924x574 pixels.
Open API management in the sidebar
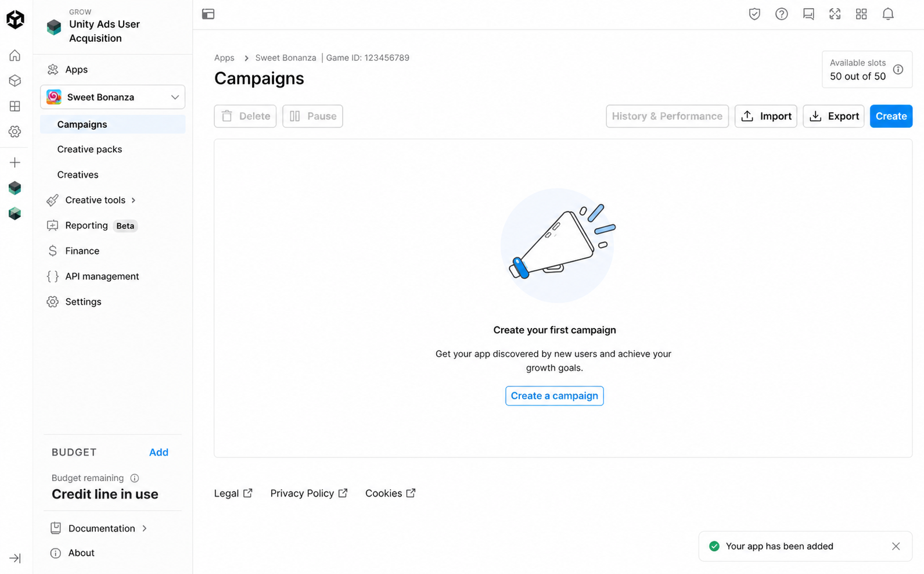coord(102,277)
